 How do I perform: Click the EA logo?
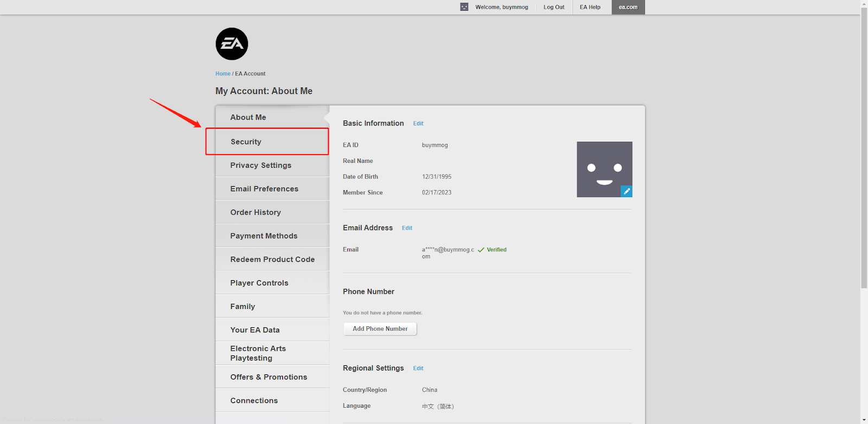[232, 44]
